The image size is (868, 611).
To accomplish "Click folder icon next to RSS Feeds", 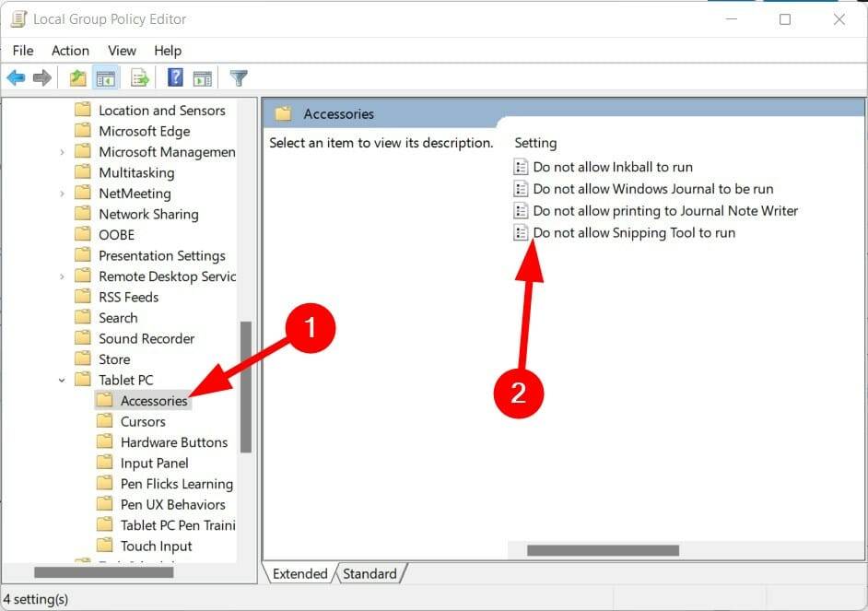I will [x=83, y=297].
